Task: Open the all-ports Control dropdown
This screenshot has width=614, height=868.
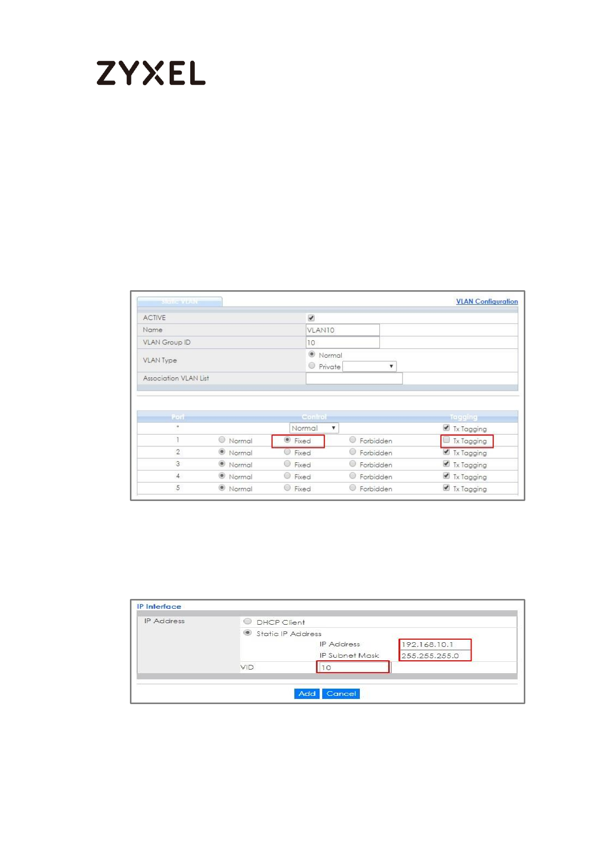Action: click(313, 428)
